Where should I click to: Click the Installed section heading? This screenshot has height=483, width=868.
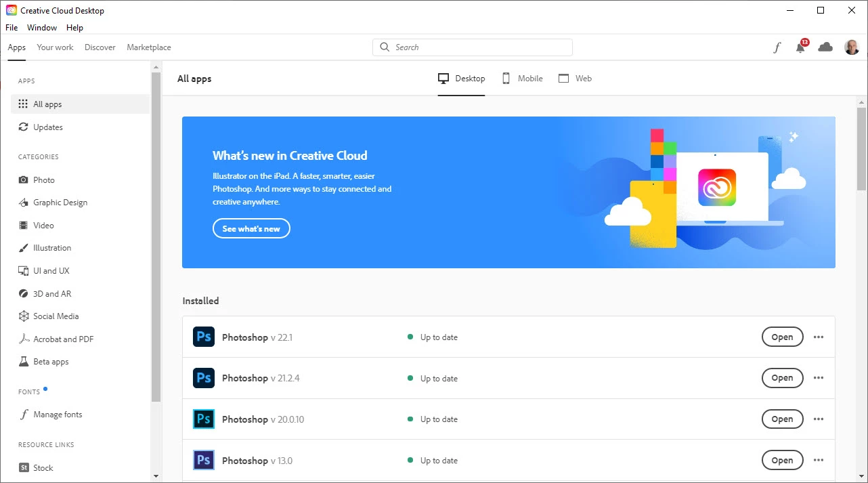click(x=200, y=301)
